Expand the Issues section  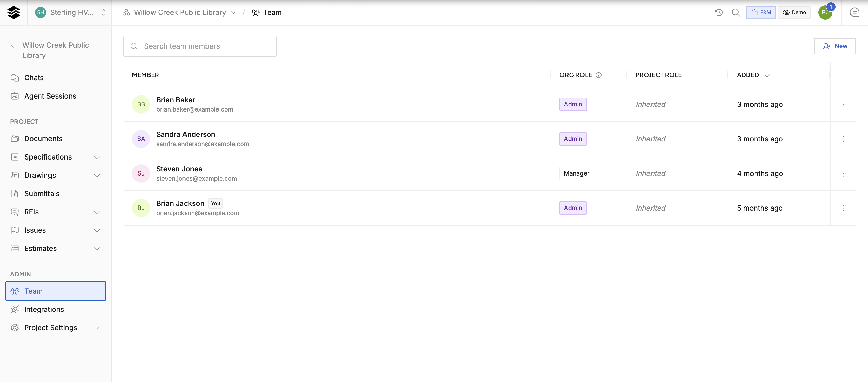[97, 230]
